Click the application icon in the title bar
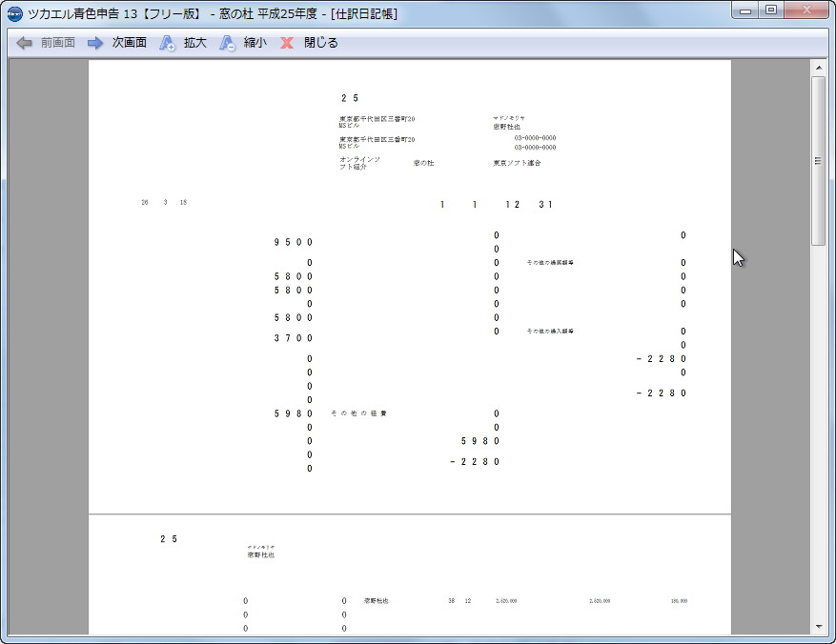 click(x=15, y=14)
